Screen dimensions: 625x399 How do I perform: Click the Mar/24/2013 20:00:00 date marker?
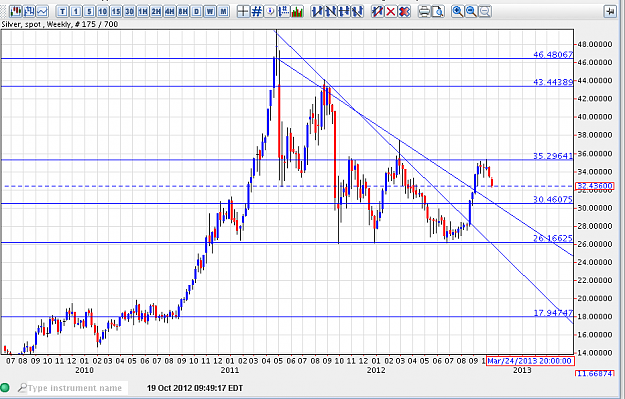coord(530,361)
